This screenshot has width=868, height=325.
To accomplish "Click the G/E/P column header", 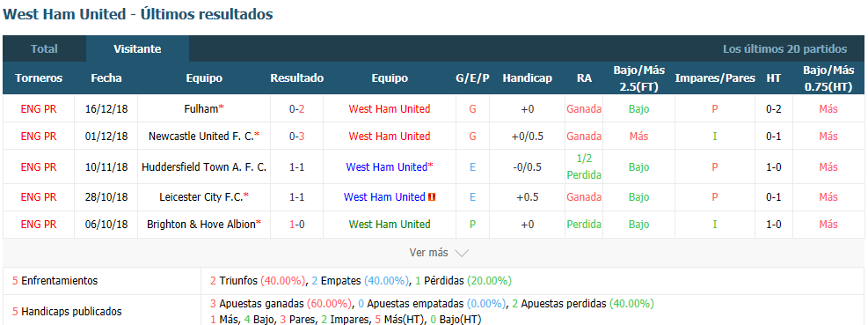I will (472, 78).
